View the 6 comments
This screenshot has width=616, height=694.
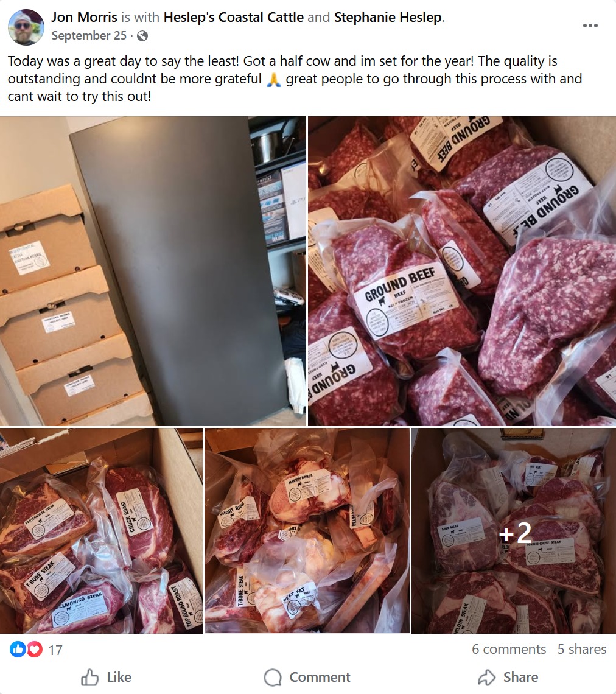coord(509,649)
